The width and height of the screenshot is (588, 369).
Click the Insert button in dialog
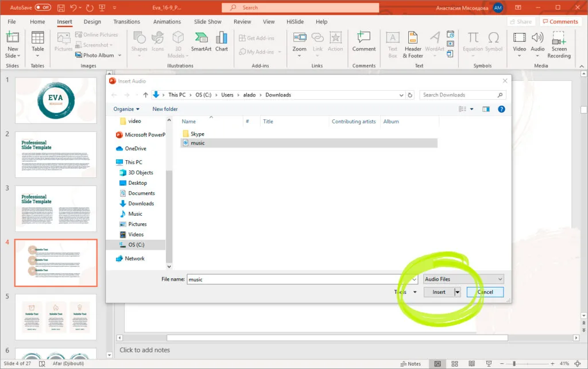(x=439, y=292)
